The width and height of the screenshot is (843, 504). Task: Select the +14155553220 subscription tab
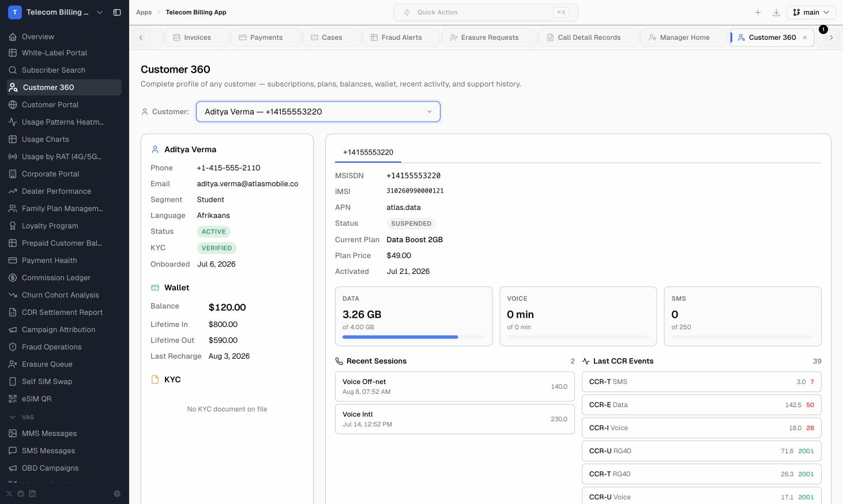368,153
